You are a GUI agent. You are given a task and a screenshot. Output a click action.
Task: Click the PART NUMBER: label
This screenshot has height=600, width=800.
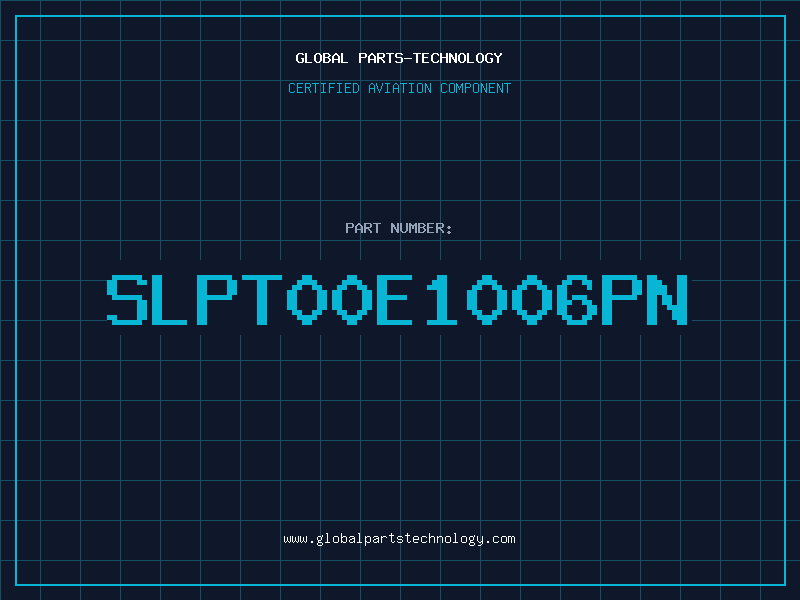click(398, 228)
